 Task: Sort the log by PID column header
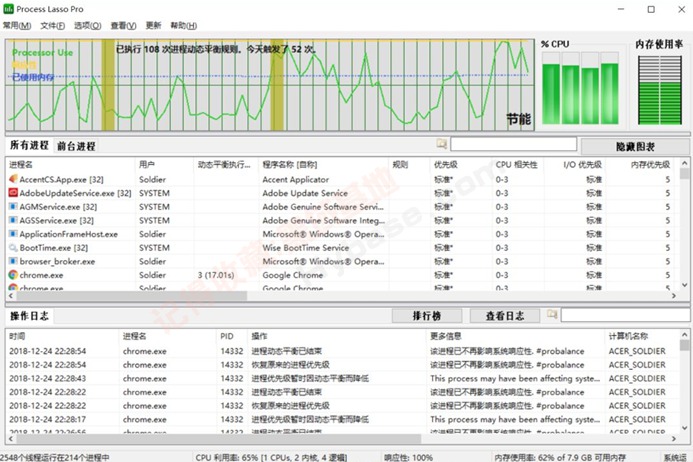(232, 336)
